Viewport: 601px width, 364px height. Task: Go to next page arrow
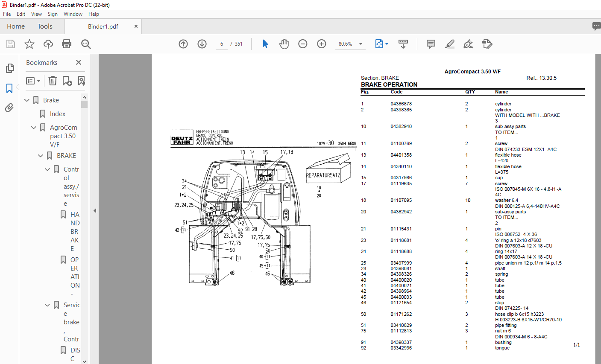202,44
